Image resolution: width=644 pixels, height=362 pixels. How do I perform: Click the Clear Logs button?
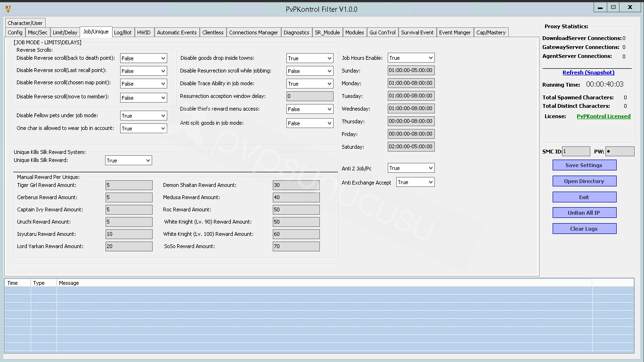pos(584,229)
